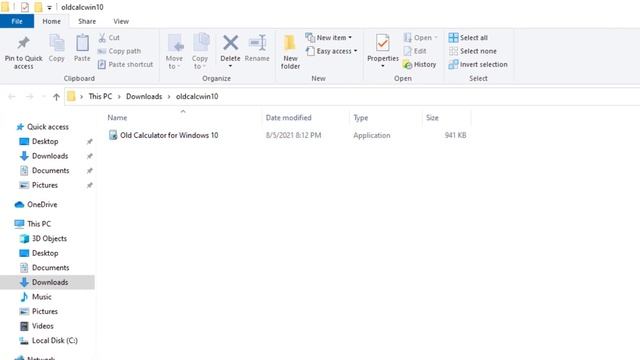640x360 pixels.
Task: Click Copy path in ribbon
Action: [119, 51]
